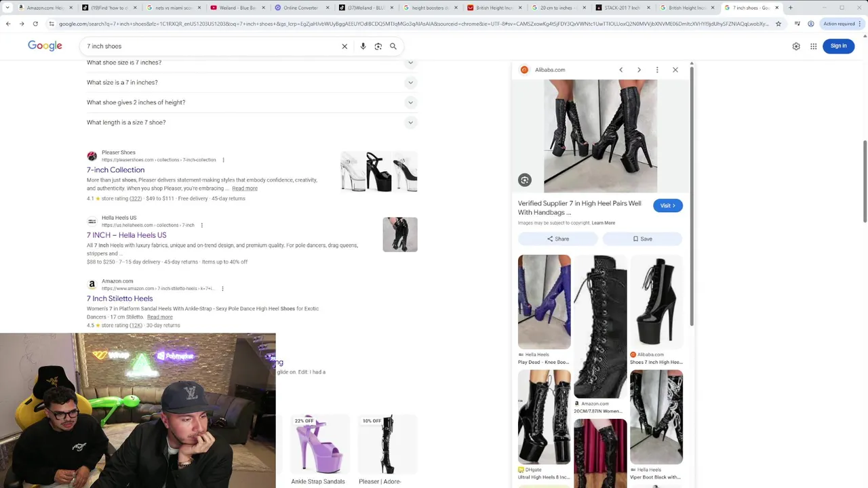The image size is (868, 488).
Task: Expand Amazon snippet with Read more
Action: pyautogui.click(x=160, y=317)
